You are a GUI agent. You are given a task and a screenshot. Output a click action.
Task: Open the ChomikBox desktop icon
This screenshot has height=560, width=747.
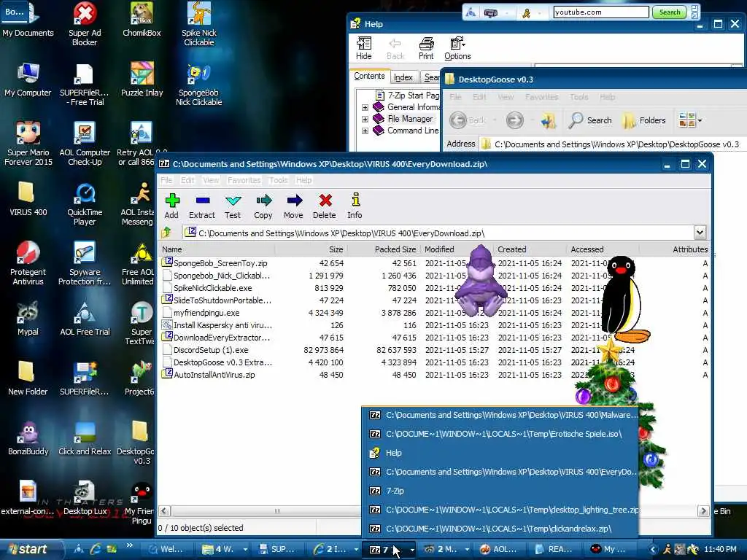(142, 20)
